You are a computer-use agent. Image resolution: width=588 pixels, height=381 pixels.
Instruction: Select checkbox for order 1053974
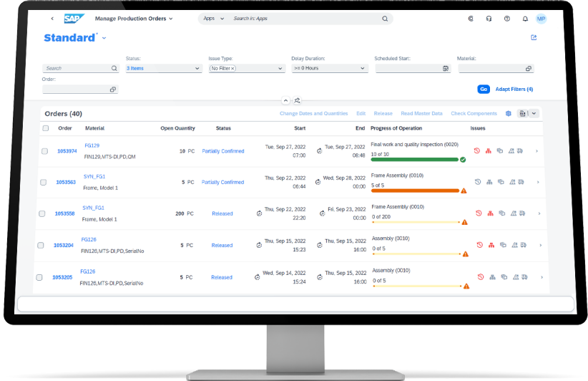44,151
